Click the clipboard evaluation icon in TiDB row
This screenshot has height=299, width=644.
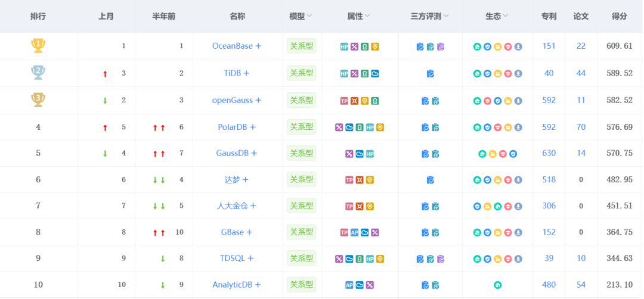pyautogui.click(x=431, y=74)
